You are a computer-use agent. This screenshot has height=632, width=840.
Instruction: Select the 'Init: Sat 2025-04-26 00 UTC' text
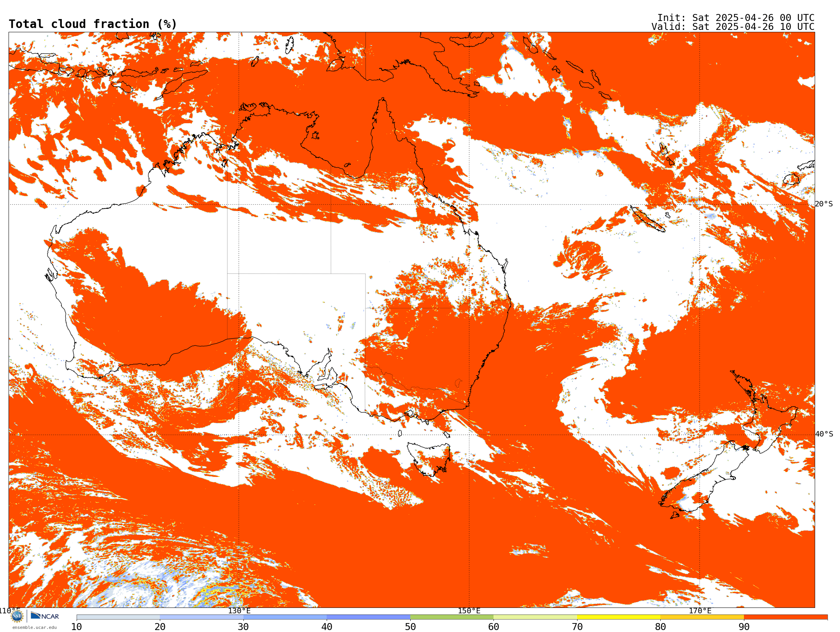point(736,18)
